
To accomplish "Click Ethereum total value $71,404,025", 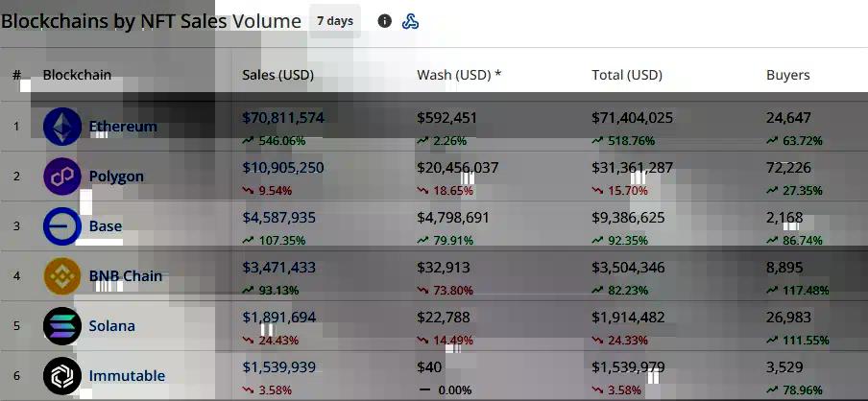I will (632, 118).
